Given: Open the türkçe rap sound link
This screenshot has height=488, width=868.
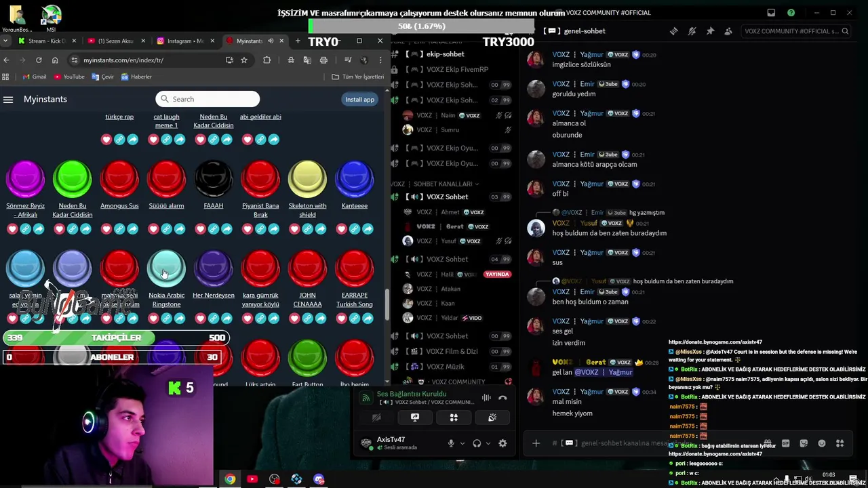Looking at the screenshot, I should coord(119,117).
